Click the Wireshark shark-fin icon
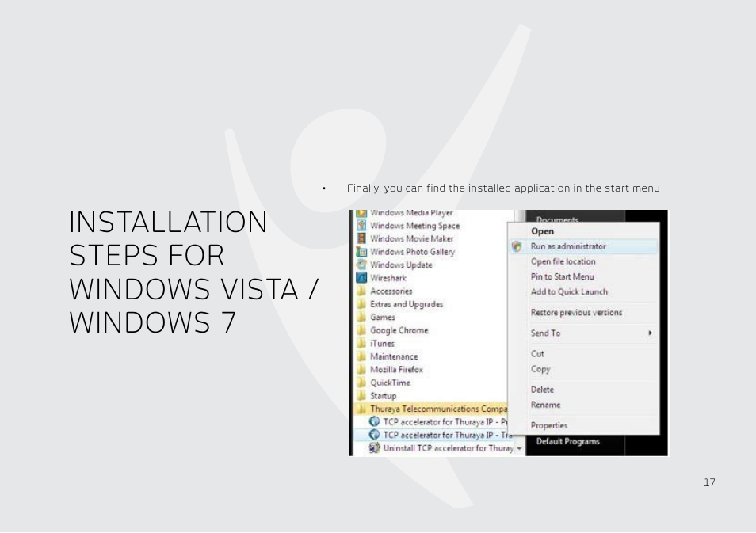756x533 pixels. (361, 277)
